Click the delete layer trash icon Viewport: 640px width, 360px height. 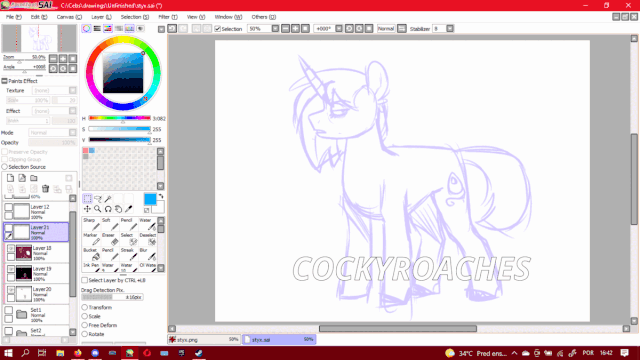(x=45, y=189)
